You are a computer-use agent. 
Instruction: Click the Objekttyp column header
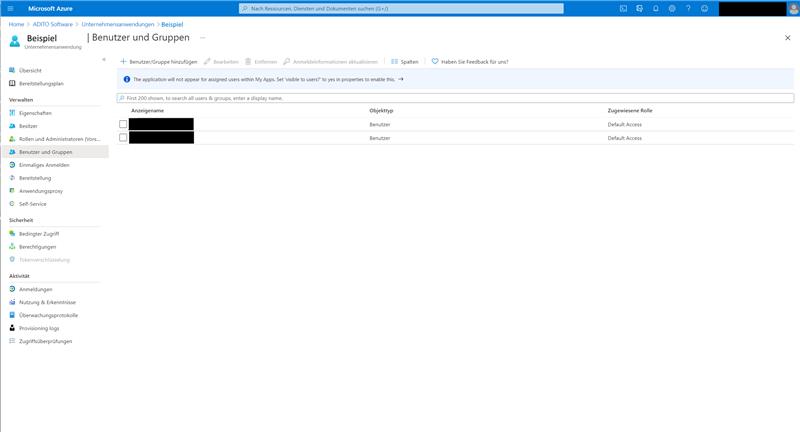pyautogui.click(x=381, y=111)
